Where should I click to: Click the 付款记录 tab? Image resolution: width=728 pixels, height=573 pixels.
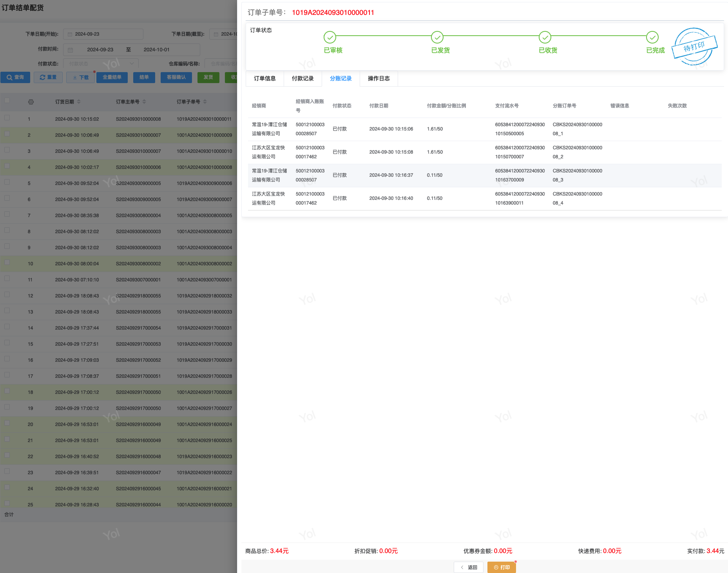(302, 79)
